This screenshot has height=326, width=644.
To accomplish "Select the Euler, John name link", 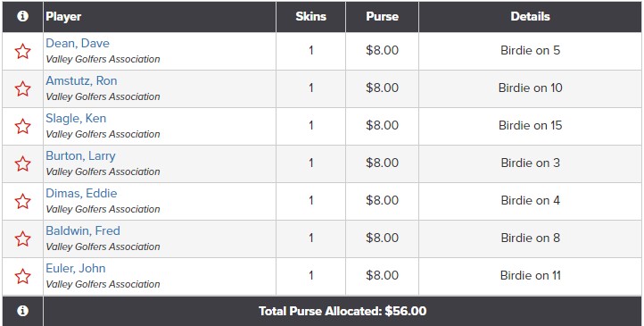I will (76, 268).
